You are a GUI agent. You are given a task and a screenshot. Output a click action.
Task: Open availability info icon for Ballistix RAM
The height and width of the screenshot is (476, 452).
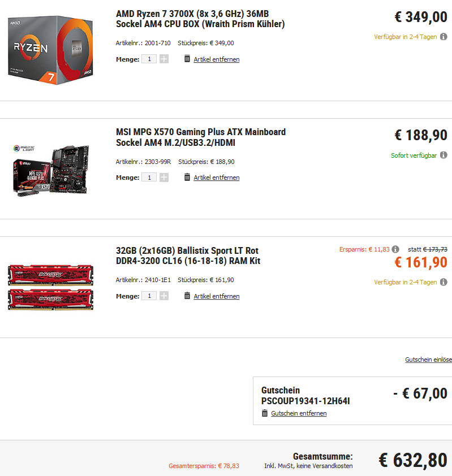click(444, 282)
